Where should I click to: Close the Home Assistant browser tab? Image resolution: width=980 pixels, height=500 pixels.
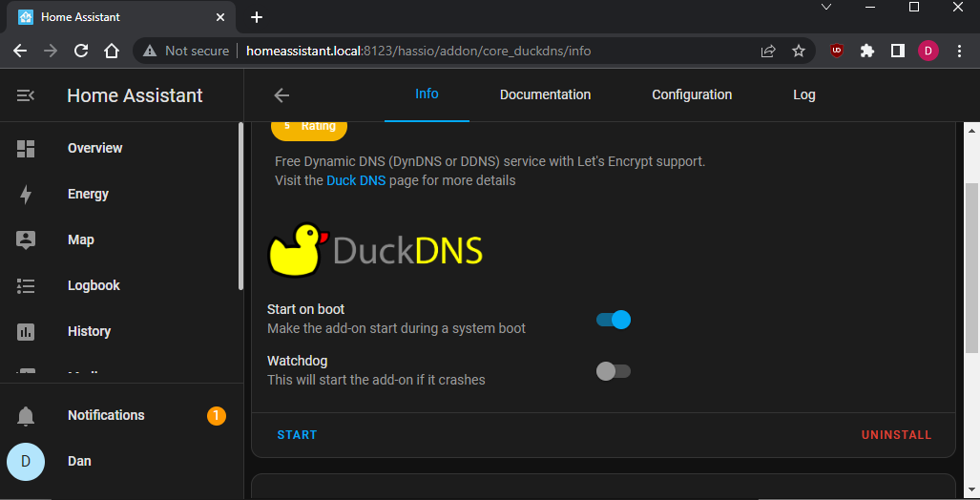(220, 17)
